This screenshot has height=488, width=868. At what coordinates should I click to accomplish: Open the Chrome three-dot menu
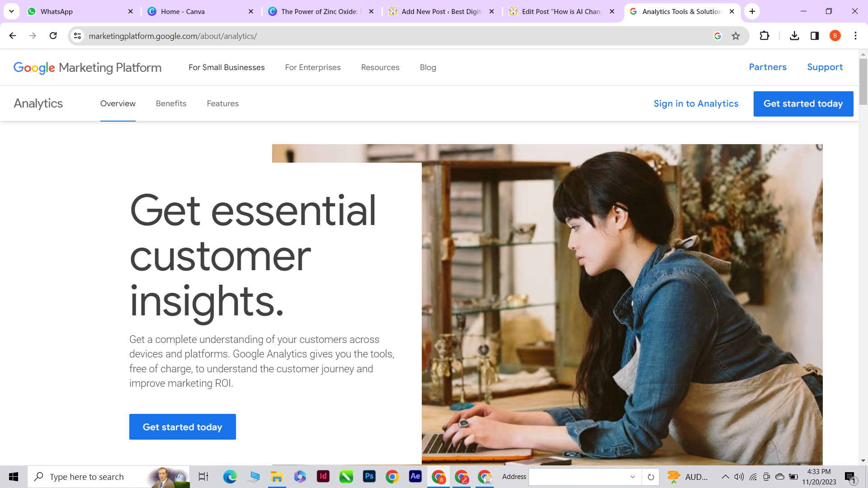855,36
